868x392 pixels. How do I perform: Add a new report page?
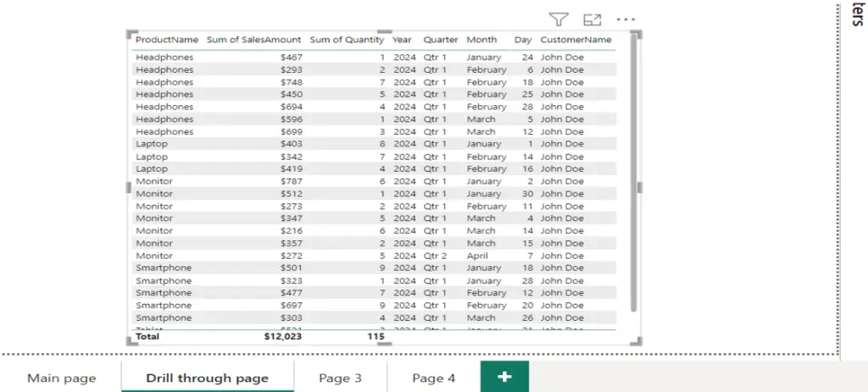(504, 377)
